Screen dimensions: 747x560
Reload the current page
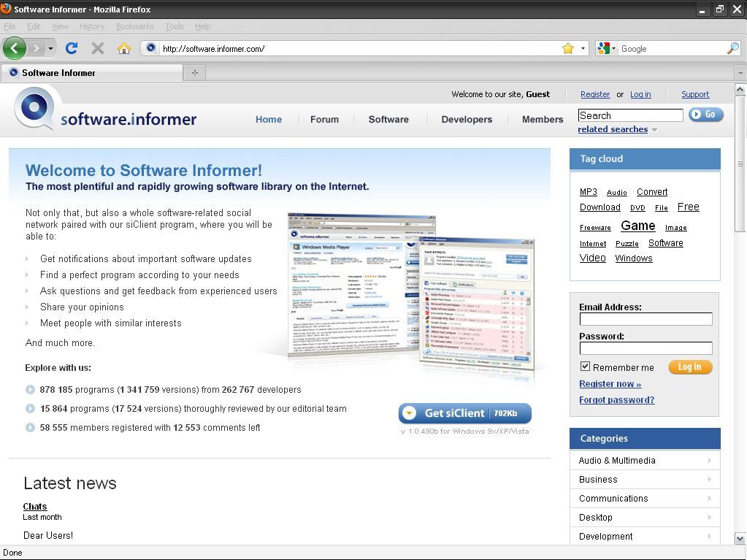click(72, 48)
